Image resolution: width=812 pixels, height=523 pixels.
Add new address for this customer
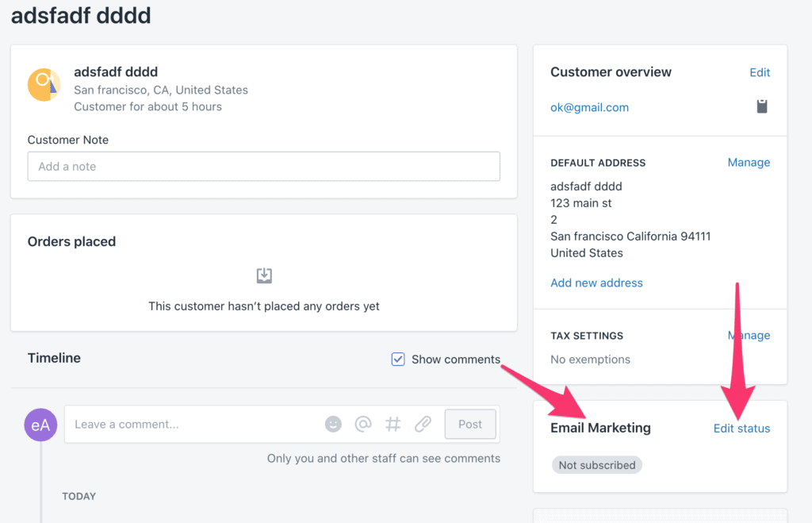[596, 283]
